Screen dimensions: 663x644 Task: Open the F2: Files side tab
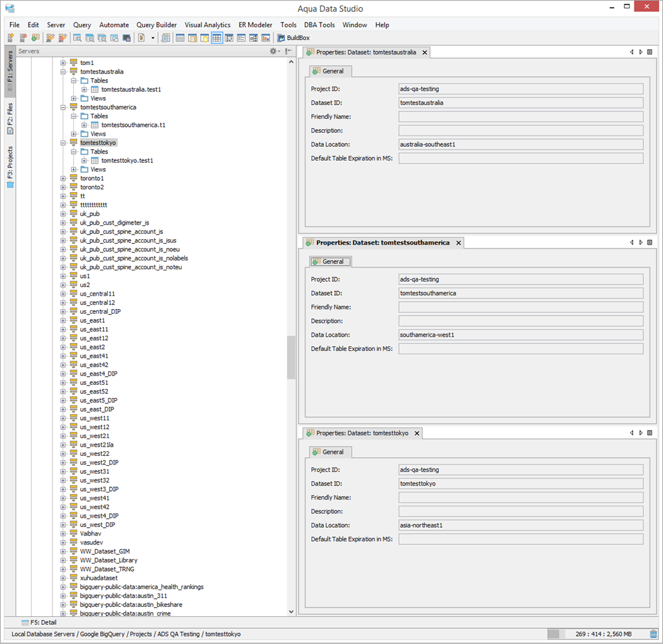(10, 118)
